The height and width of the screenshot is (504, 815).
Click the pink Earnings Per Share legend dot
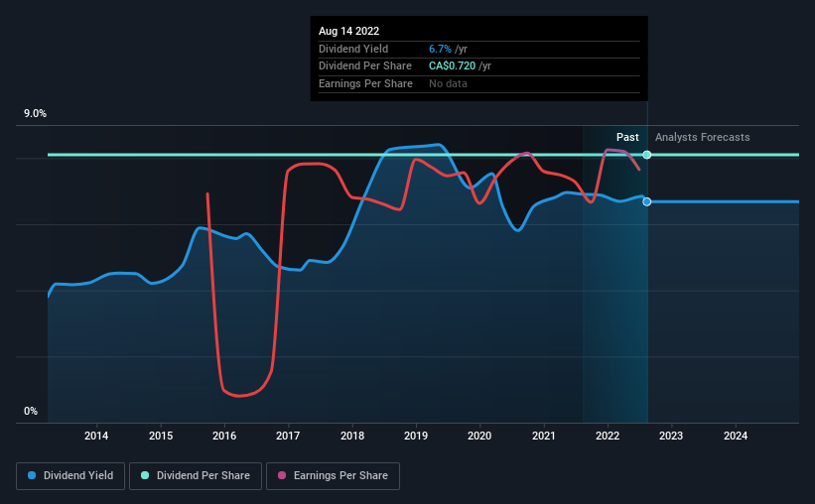pyautogui.click(x=282, y=475)
